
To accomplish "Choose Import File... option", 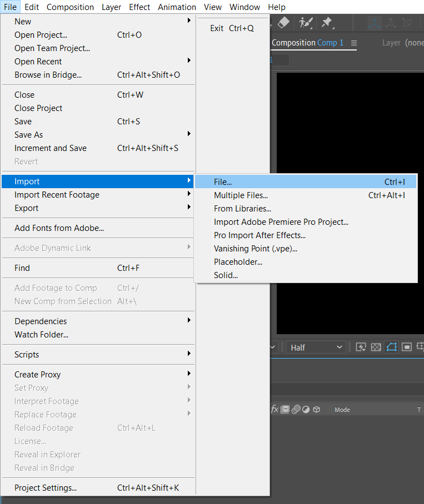I will (306, 182).
